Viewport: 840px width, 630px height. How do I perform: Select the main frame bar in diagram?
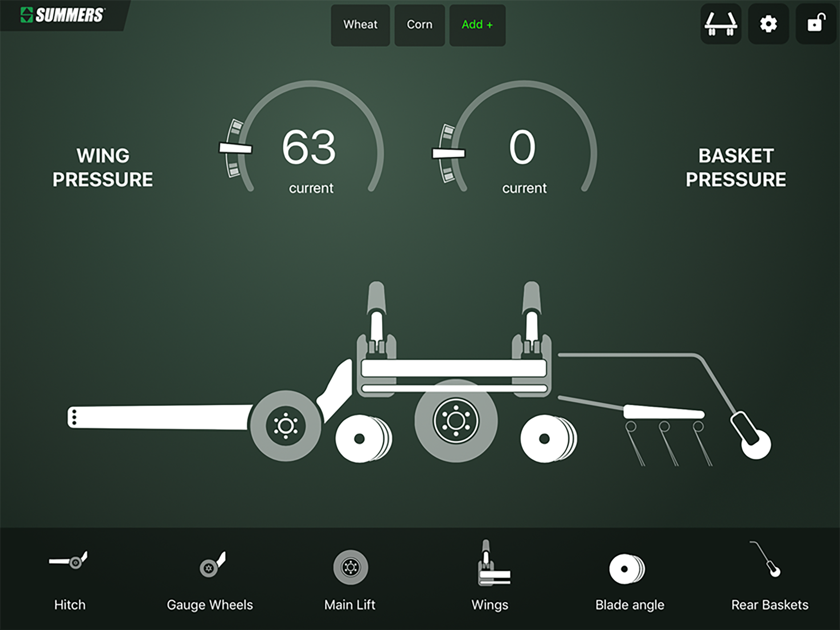pos(454,368)
